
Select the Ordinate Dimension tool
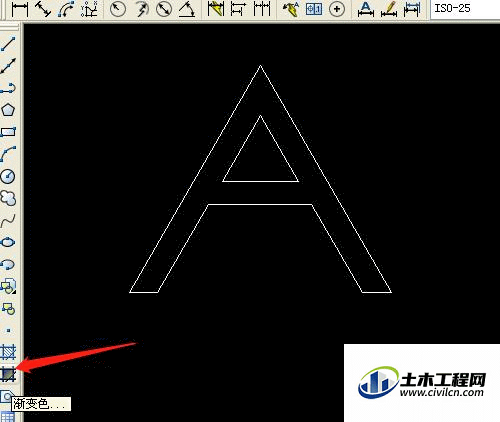[89, 9]
